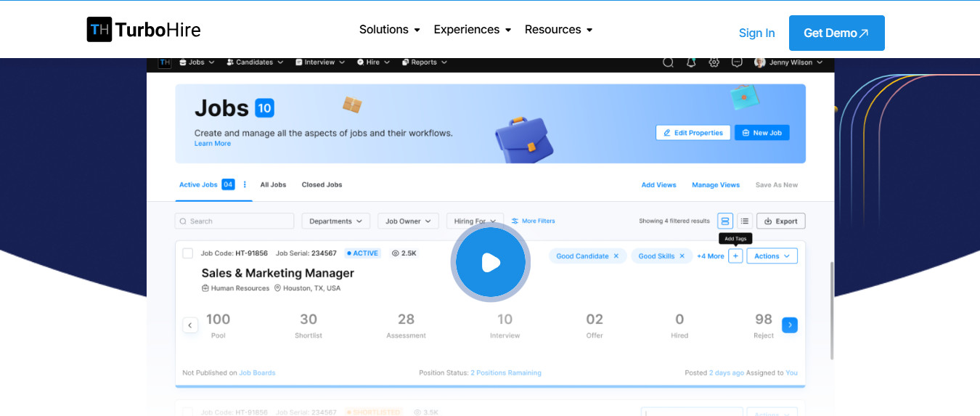Open the Departments filter dropdown
Screen dimensions: 980x416
coord(335,221)
